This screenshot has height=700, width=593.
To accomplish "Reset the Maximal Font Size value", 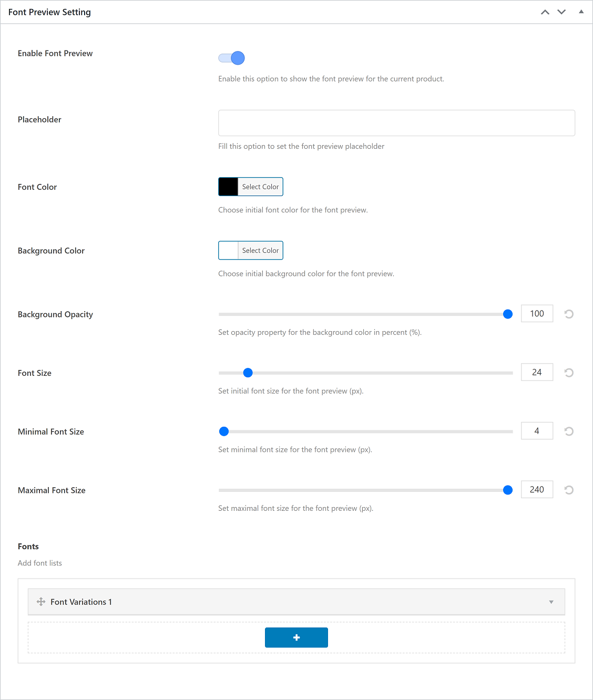I will point(569,490).
